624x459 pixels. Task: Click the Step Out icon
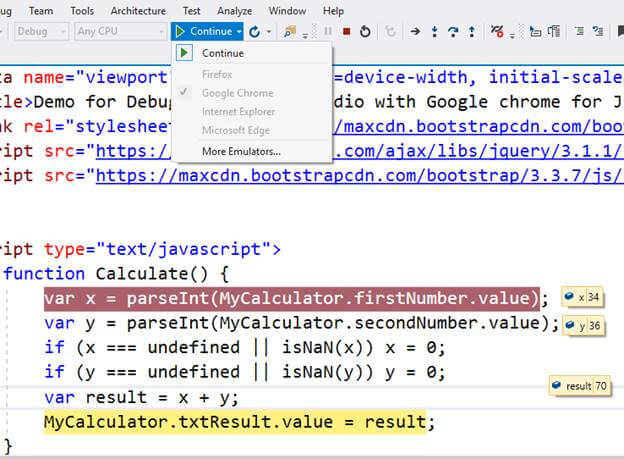tap(472, 31)
